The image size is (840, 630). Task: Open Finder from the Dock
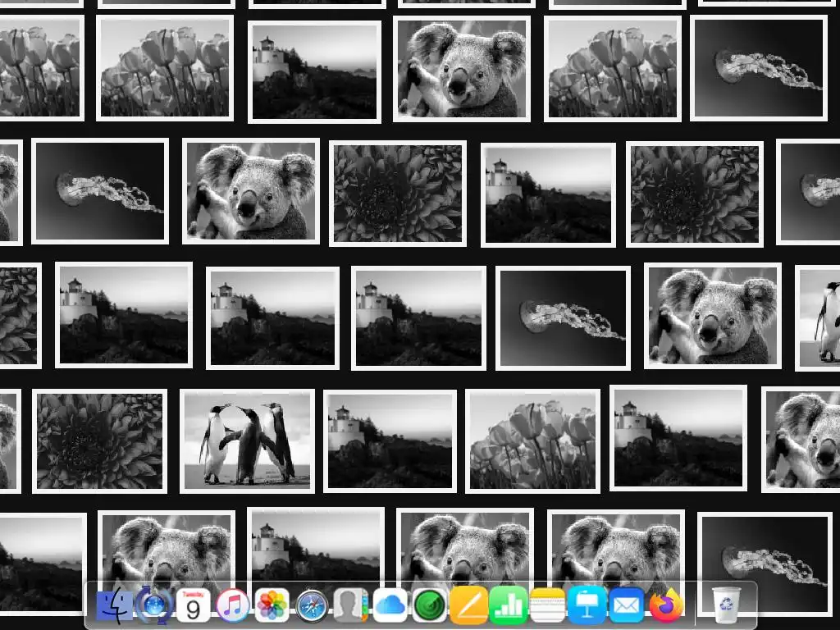click(x=115, y=605)
